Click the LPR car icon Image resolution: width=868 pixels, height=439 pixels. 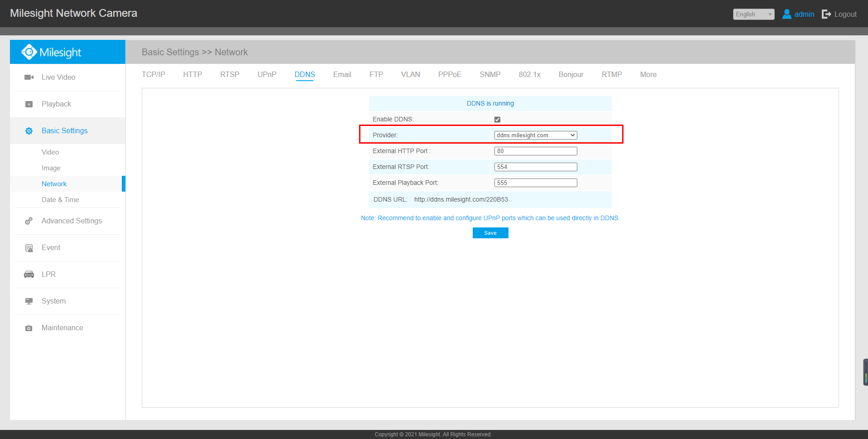tap(29, 275)
